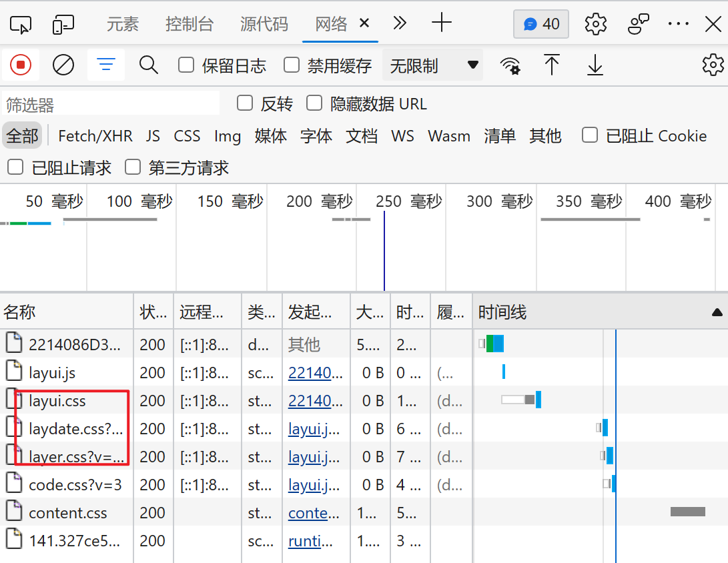
Task: Open network conditions settings
Action: 510,65
